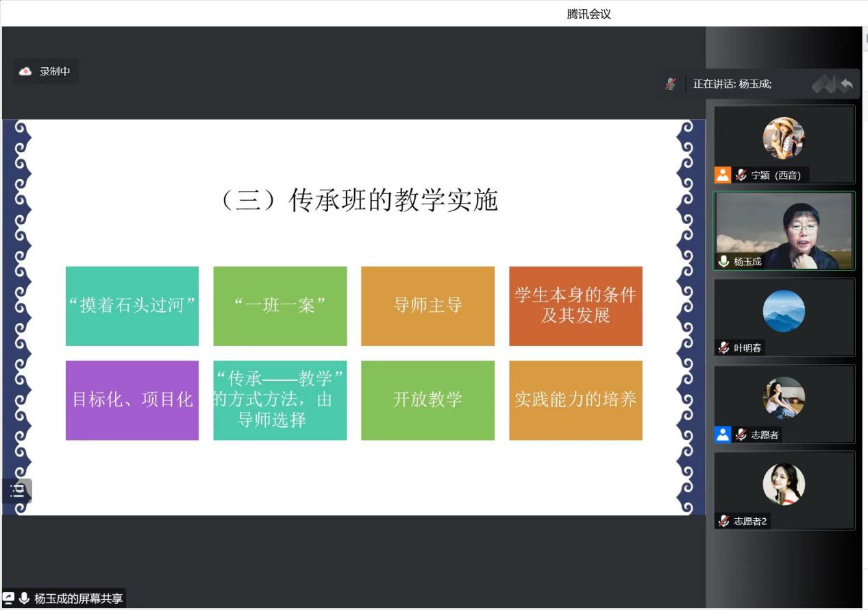
Task: Click the teal box “摸着石头过河”
Action: (132, 306)
